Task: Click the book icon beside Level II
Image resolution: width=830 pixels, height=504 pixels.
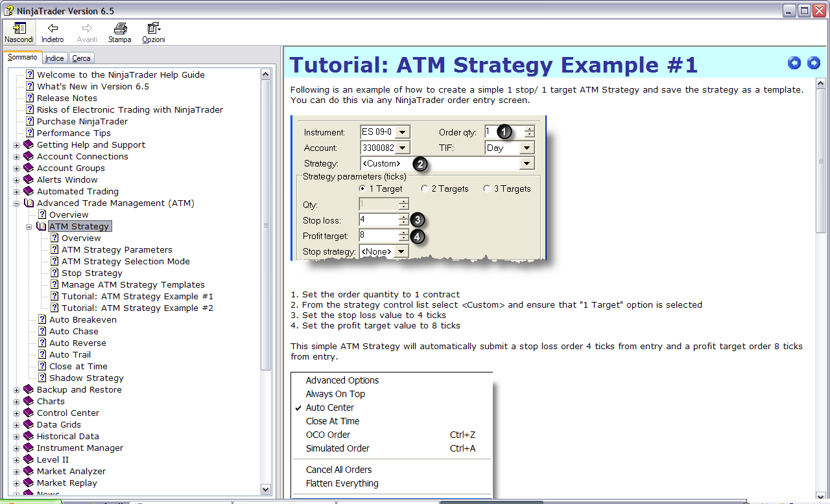Action: (x=29, y=459)
